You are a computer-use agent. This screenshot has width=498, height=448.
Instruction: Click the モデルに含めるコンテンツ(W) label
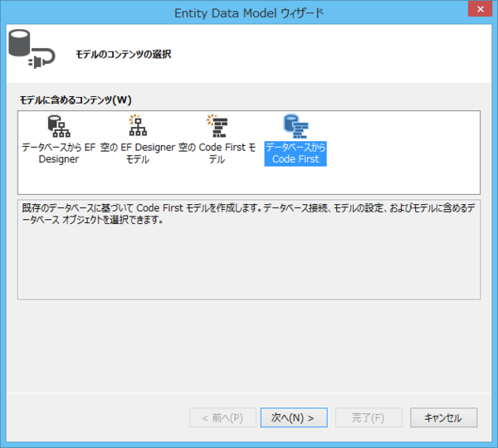tap(76, 100)
